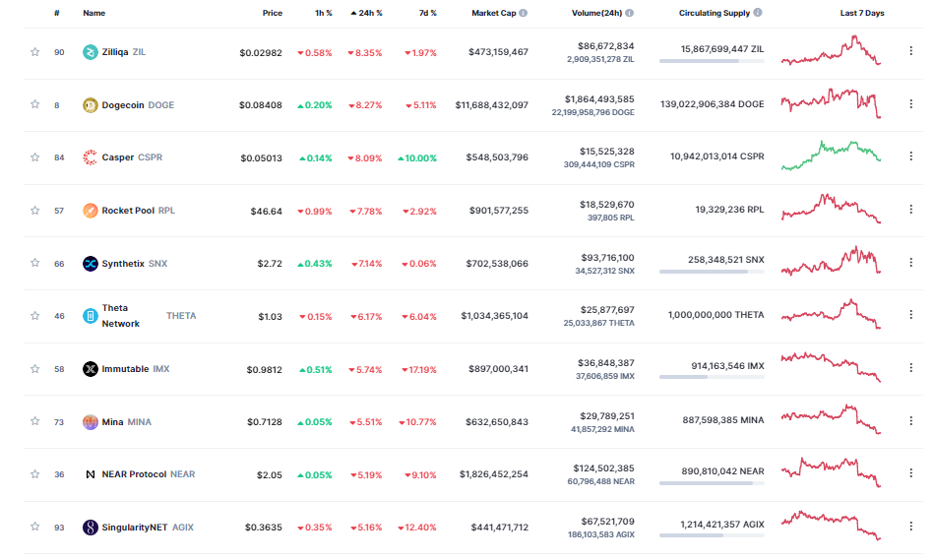Star Dogecoin to add to watchlist
Image resolution: width=933 pixels, height=560 pixels.
35,104
